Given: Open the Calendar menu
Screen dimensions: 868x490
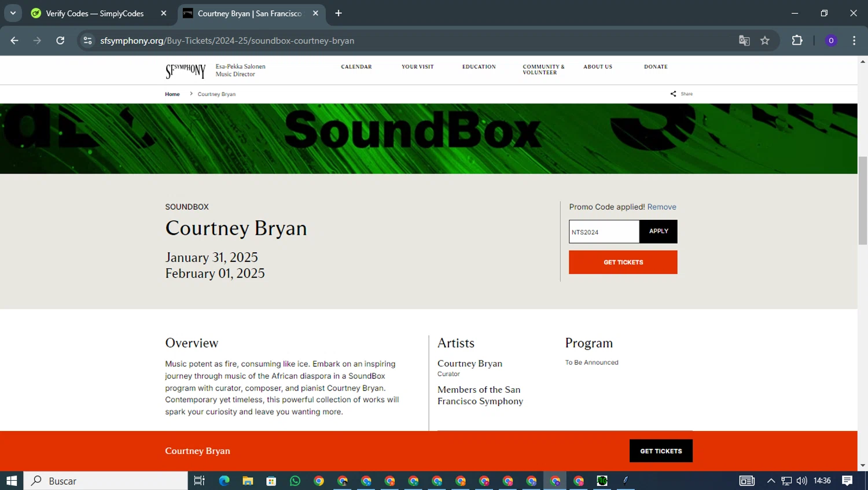Looking at the screenshot, I should point(356,67).
